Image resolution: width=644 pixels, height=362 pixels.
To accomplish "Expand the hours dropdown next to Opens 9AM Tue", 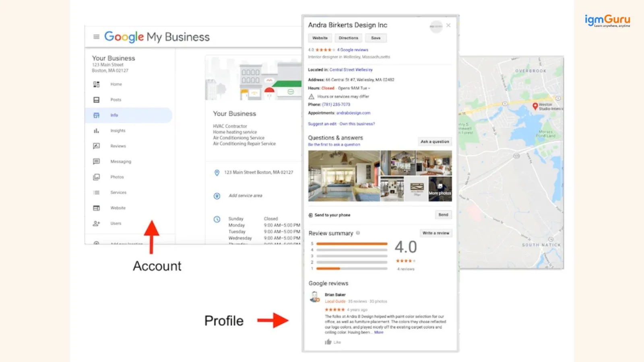I will [x=369, y=88].
